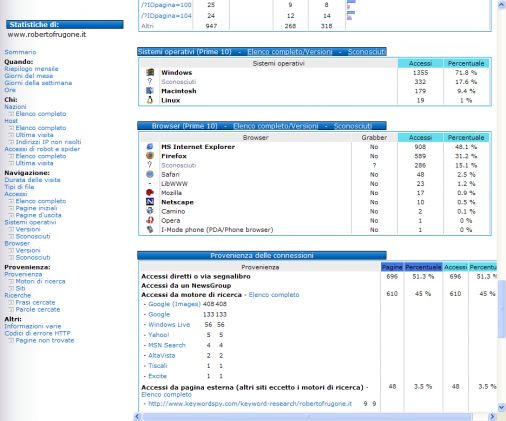Open Codici di errore HTTP link
Screen dimensions: 506x421
click(x=37, y=333)
